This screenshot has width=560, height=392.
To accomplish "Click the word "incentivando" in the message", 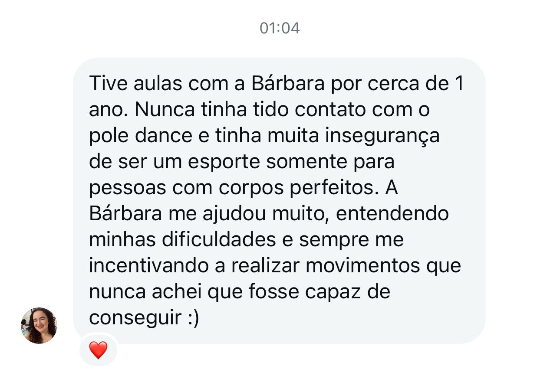I will (x=148, y=266).
